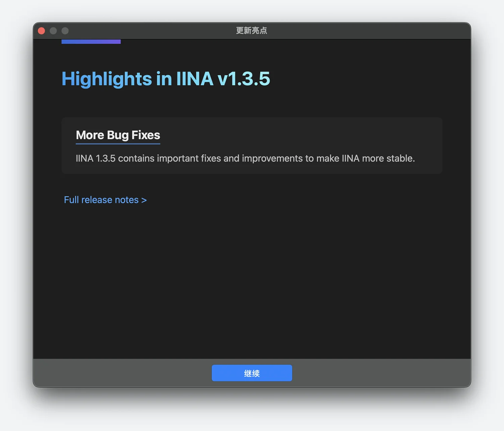The width and height of the screenshot is (504, 431).
Task: Click the blue 继续 continue button
Action: tap(252, 373)
